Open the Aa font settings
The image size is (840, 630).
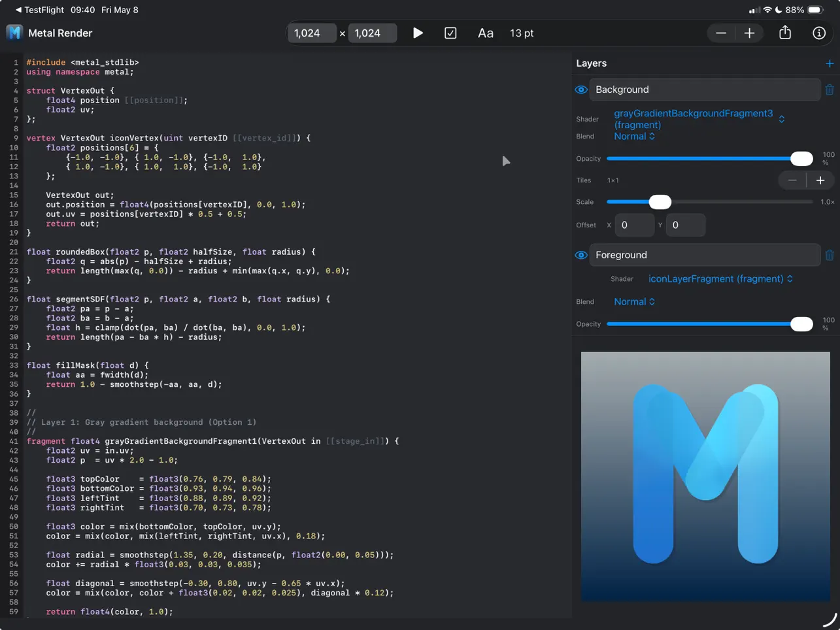[x=485, y=33]
